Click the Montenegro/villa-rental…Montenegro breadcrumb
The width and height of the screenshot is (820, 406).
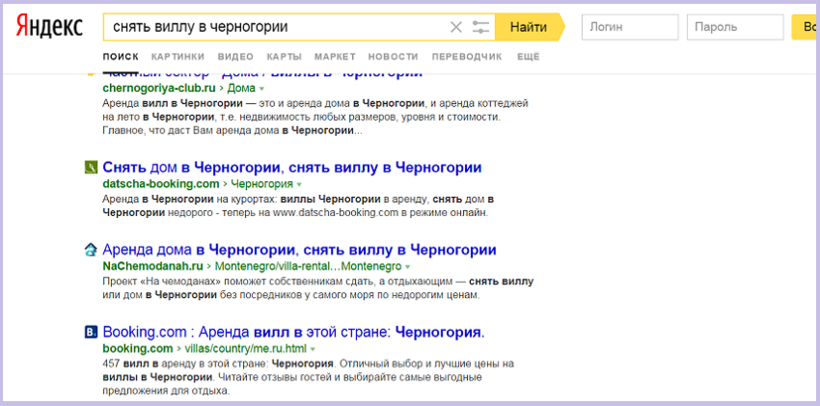point(308,266)
